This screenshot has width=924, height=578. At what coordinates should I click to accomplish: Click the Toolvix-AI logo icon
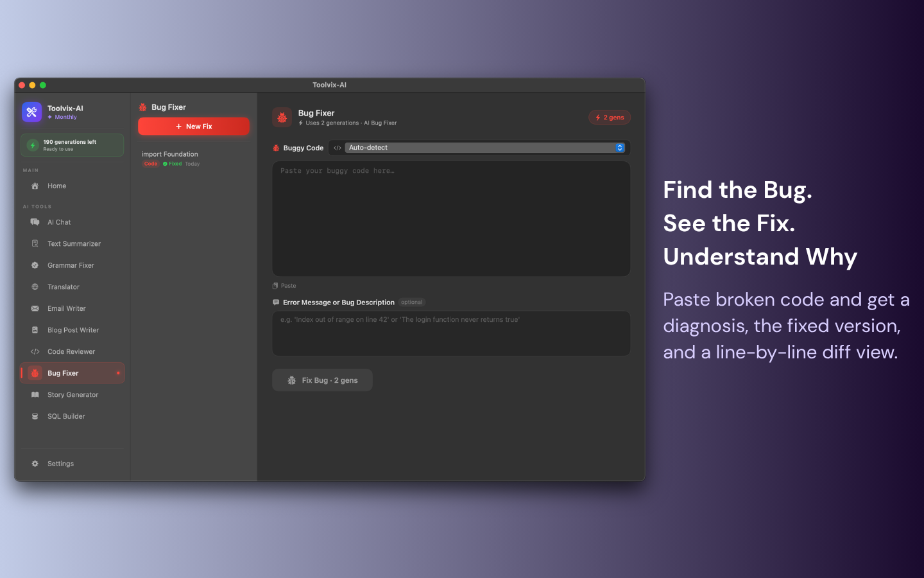click(31, 112)
